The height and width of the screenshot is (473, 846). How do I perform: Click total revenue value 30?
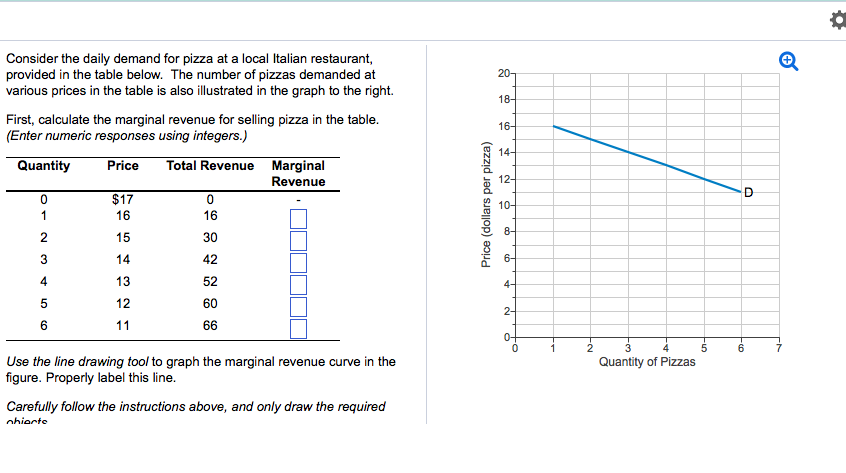click(x=210, y=238)
